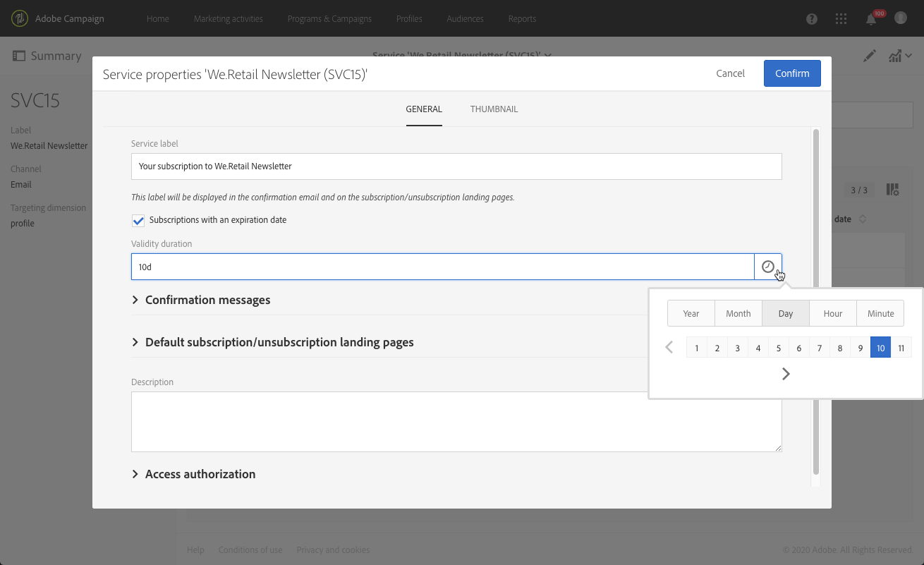This screenshot has height=565, width=924.
Task: Open the help question mark icon
Action: tap(812, 19)
